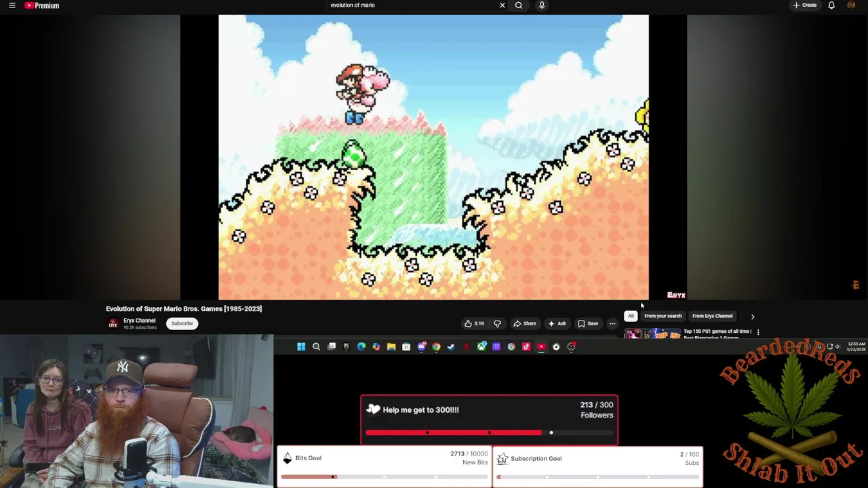Open Discord from taskbar
This screenshot has height=488, width=868.
coord(422,347)
